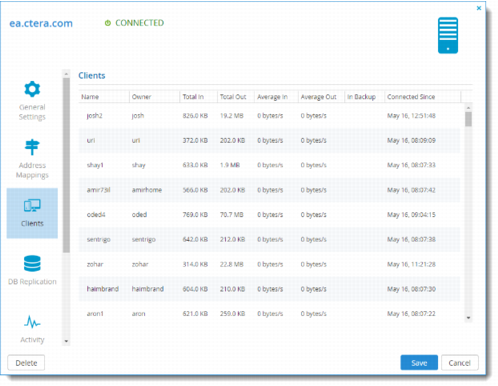The height and width of the screenshot is (386, 498).
Task: Click the green connected status icon
Action: [x=108, y=23]
